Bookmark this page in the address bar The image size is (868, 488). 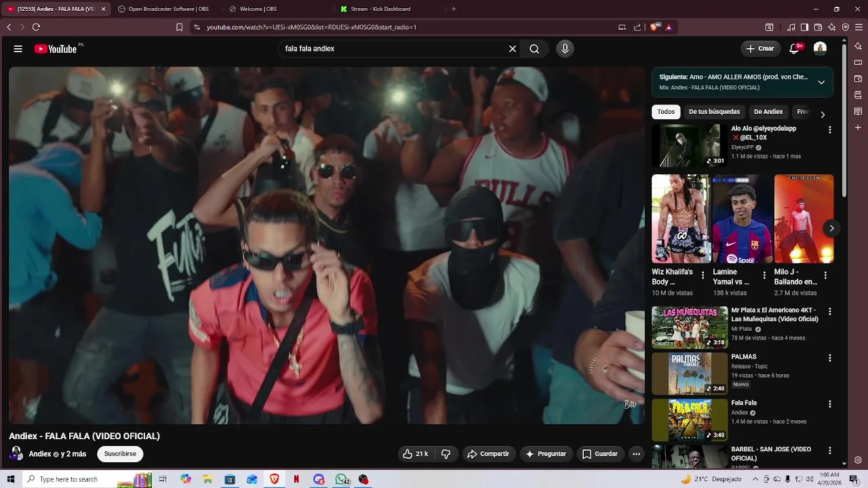point(179,27)
